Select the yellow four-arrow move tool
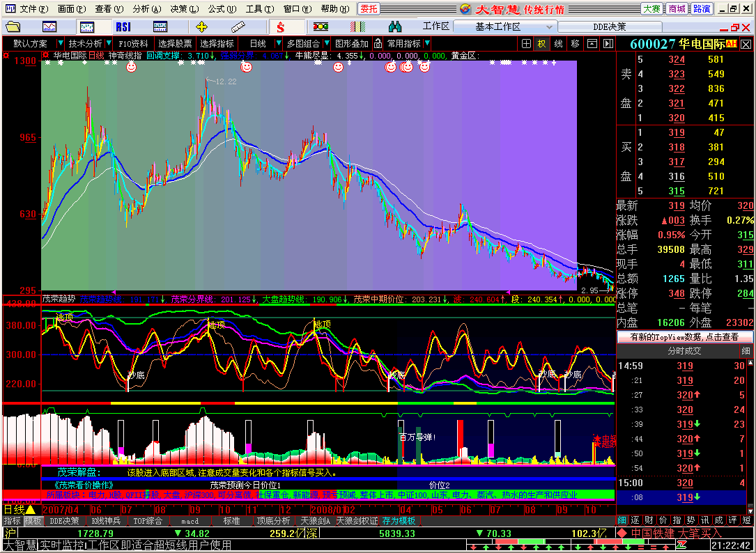 (x=201, y=27)
